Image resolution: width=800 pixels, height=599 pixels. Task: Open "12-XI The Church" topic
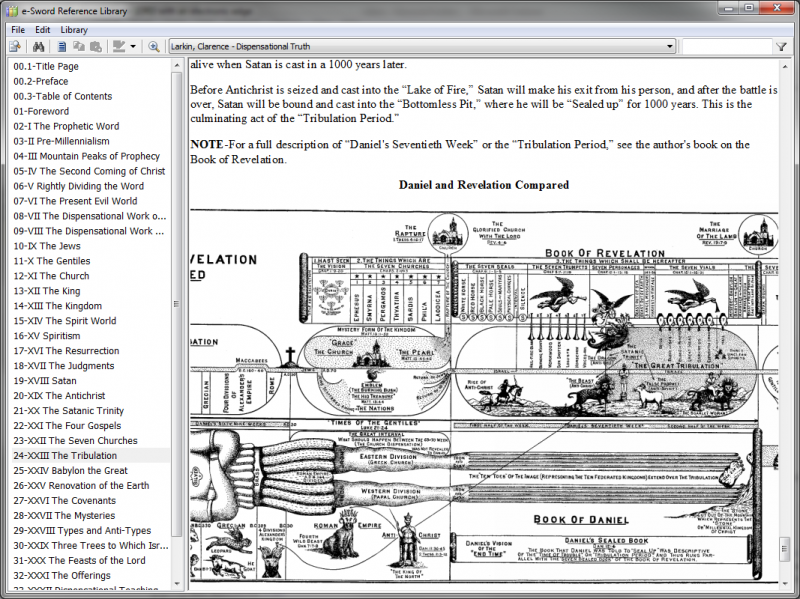52,276
